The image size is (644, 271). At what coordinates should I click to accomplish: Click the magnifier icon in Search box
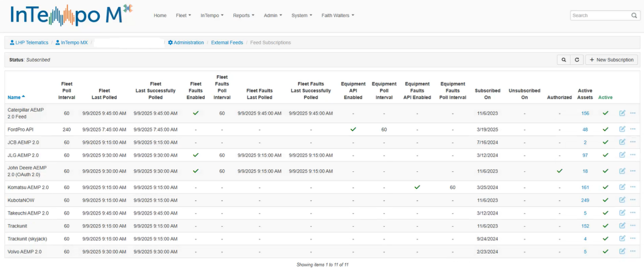(x=634, y=15)
